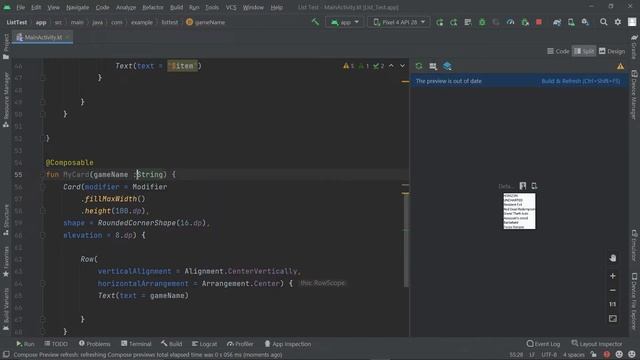Click the Profile app gauge icon
The width and height of the screenshot is (640, 360).
(510, 22)
